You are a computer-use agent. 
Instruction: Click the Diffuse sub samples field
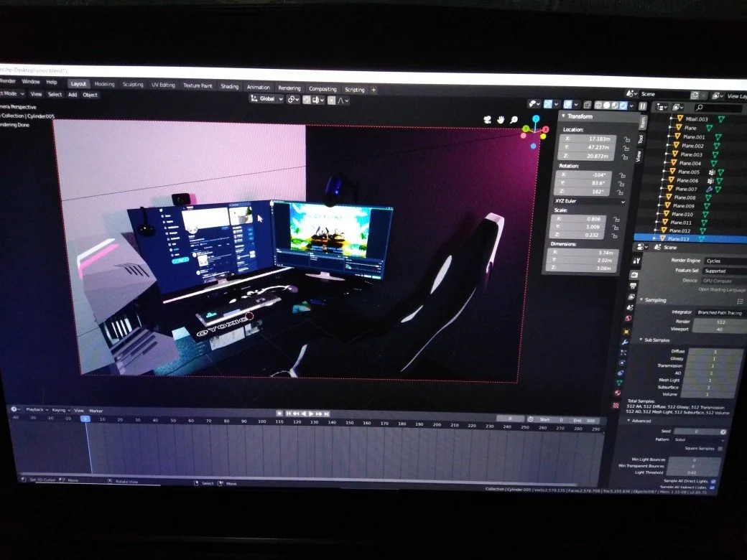(x=715, y=351)
